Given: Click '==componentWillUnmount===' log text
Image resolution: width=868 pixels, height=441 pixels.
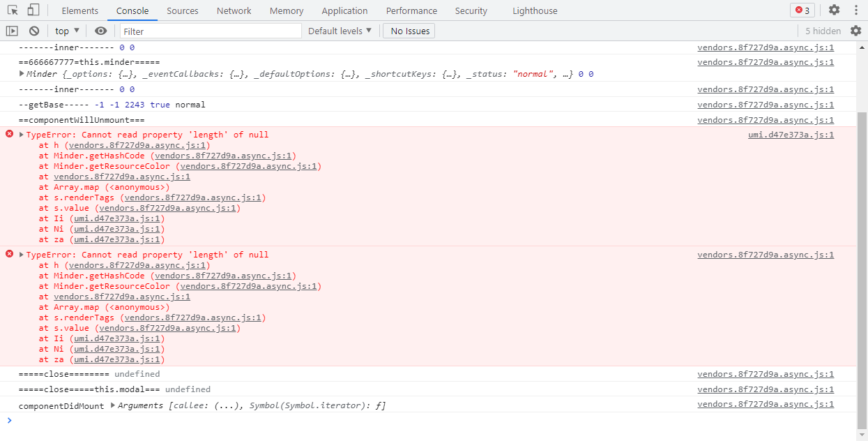Looking at the screenshot, I should point(82,120).
